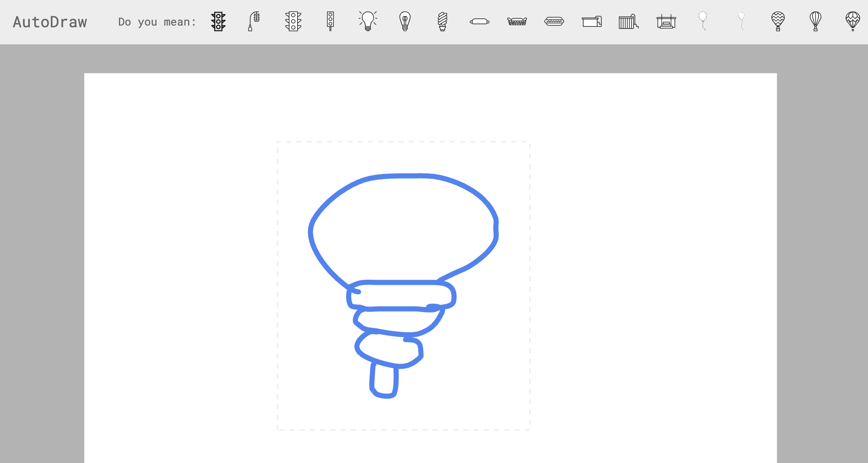The image size is (868, 463).
Task: Choose the boxing ring style suggestion
Action: click(666, 21)
